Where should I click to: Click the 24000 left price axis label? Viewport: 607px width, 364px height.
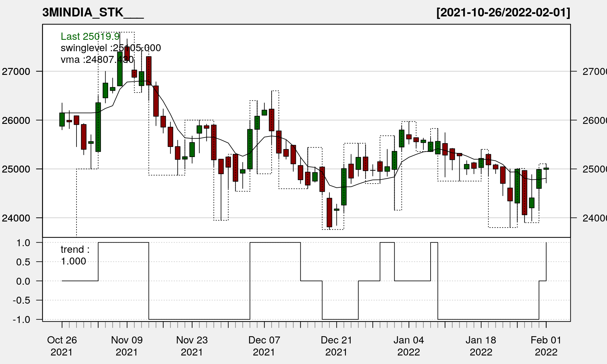[16, 218]
